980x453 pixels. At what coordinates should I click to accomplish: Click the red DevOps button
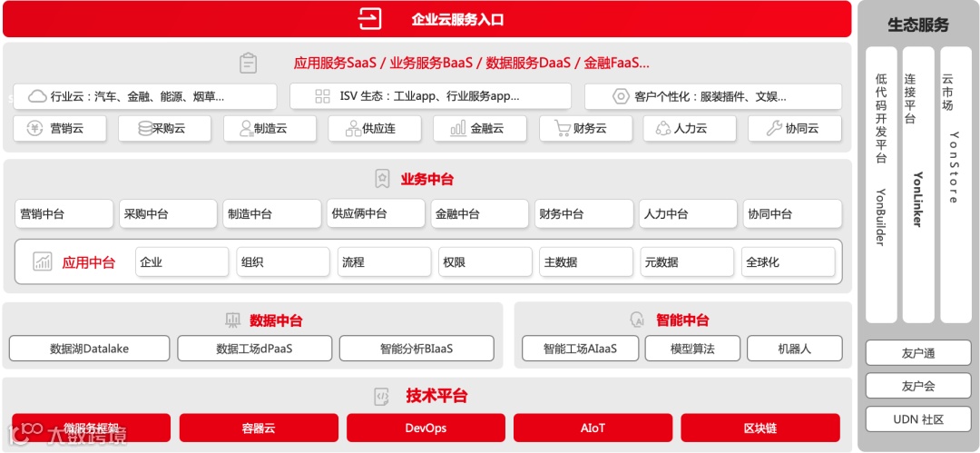click(x=426, y=428)
